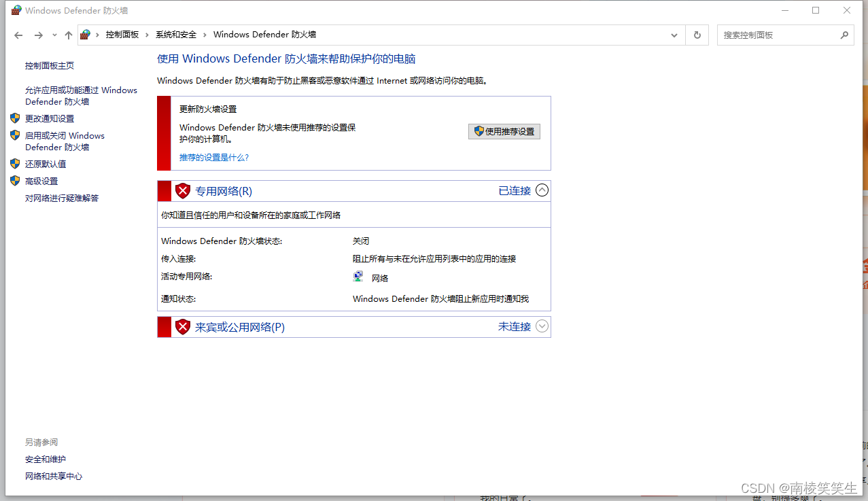
Task: Expand address bar history dropdown
Action: click(674, 35)
